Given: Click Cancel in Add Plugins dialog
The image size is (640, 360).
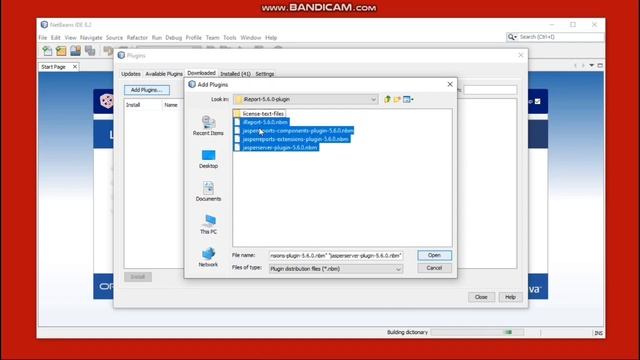Looking at the screenshot, I should pos(434,268).
